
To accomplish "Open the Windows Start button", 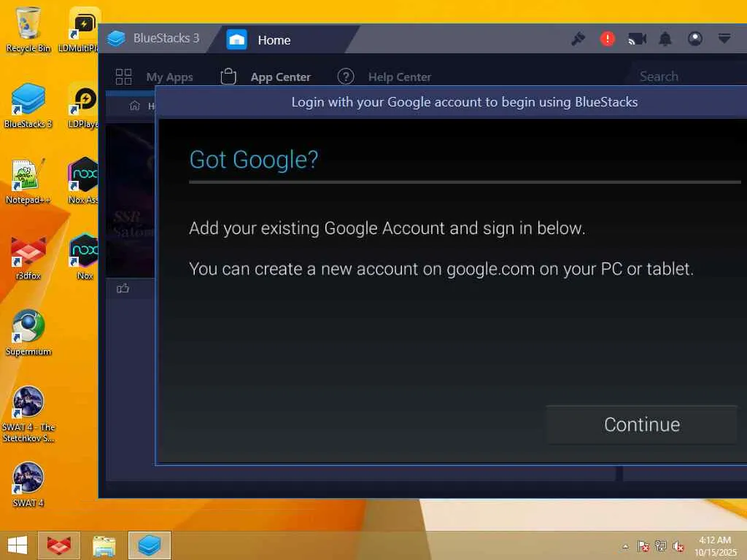I will coord(18,545).
